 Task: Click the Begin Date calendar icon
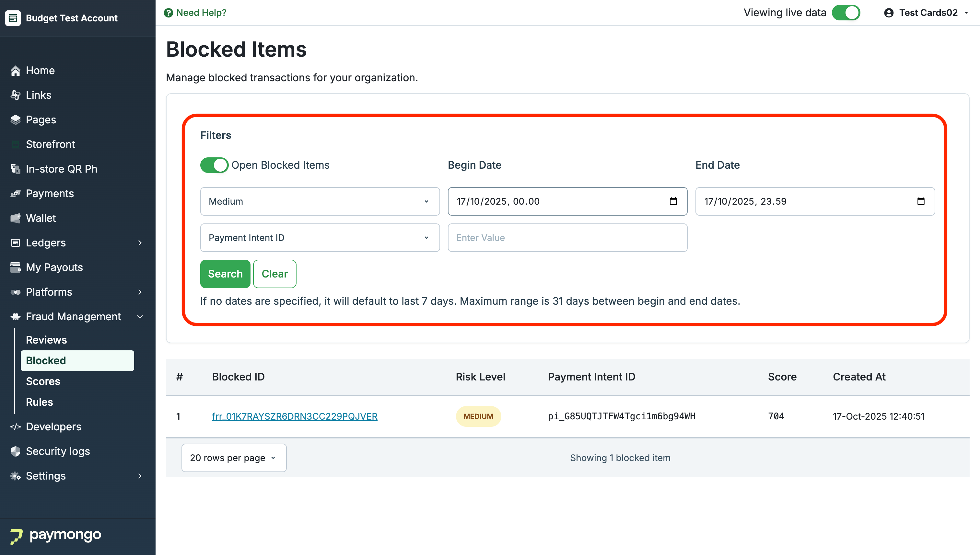(673, 201)
